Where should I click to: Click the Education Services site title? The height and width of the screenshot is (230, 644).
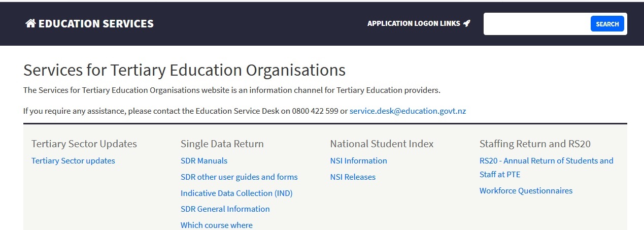tap(96, 23)
